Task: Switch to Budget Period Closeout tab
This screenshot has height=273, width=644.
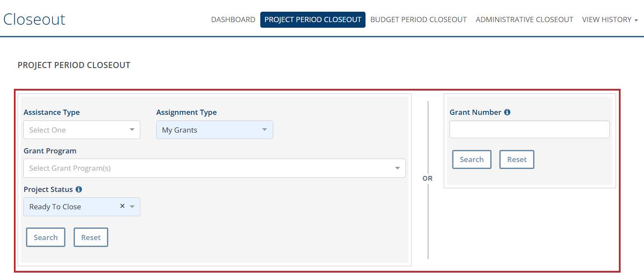Action: pos(418,19)
